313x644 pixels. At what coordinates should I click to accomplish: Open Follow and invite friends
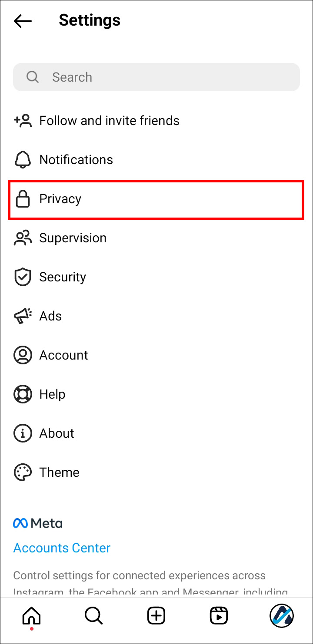109,121
